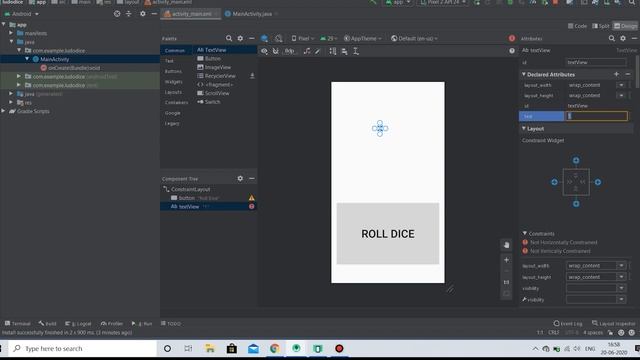Expand the Gradle Scripts node
This screenshot has height=360, width=640.
(3, 111)
